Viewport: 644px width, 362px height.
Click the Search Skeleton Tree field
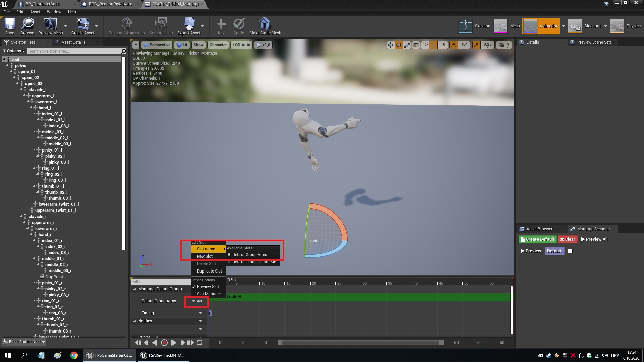tap(74, 51)
